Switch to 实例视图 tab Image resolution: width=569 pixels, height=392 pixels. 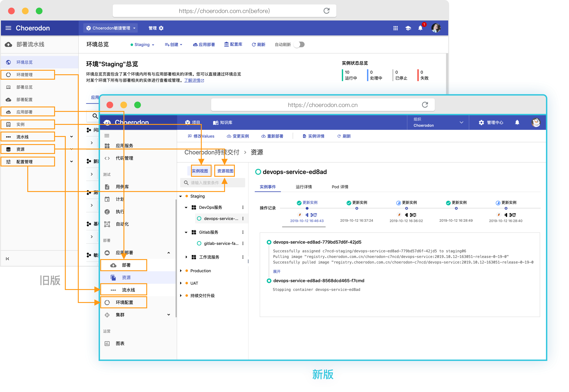click(200, 171)
